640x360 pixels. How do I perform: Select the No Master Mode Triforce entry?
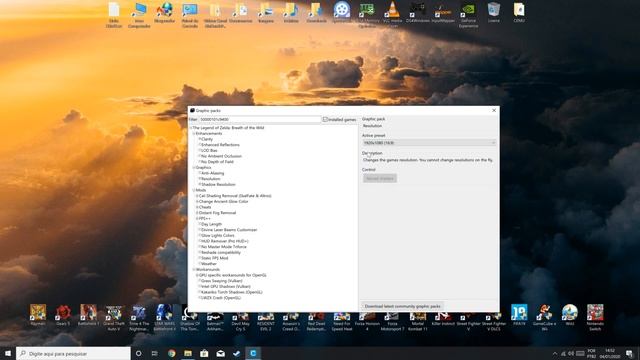(224, 247)
